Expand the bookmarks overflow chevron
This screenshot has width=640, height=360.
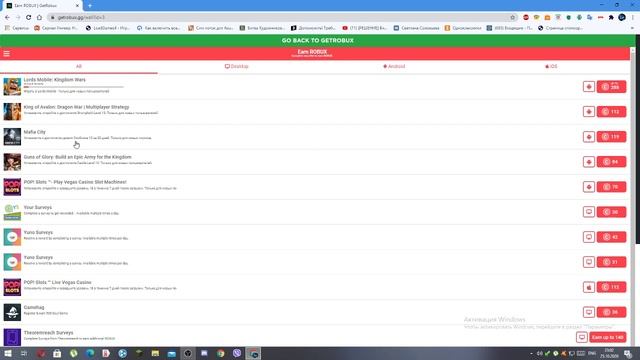pos(633,28)
